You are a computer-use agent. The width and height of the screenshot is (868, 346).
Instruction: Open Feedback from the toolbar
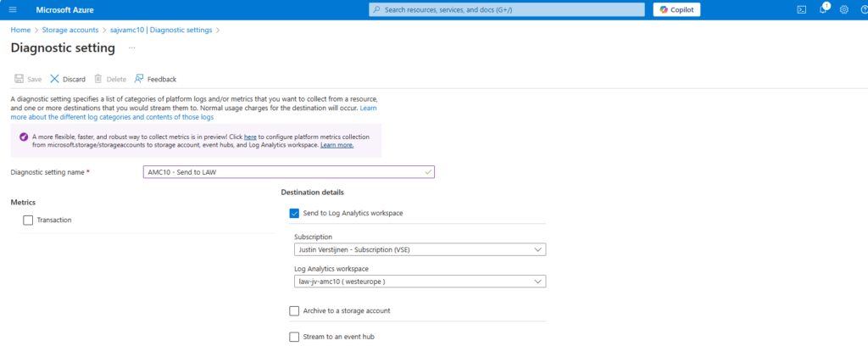click(x=155, y=79)
